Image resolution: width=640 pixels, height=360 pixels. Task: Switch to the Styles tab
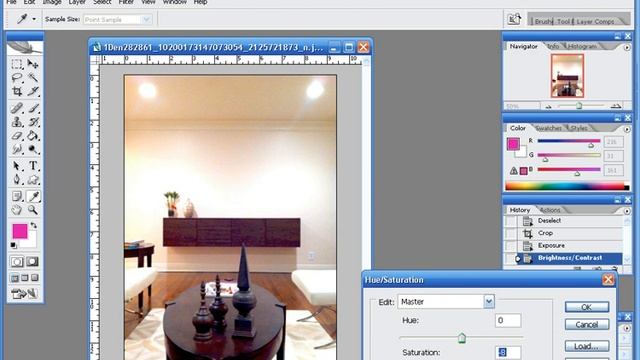tap(579, 128)
